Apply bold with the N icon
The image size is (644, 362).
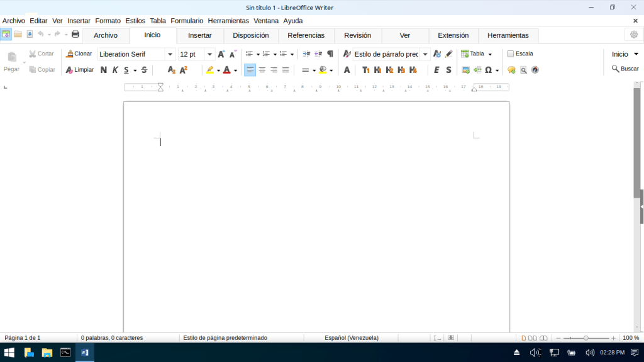(103, 70)
